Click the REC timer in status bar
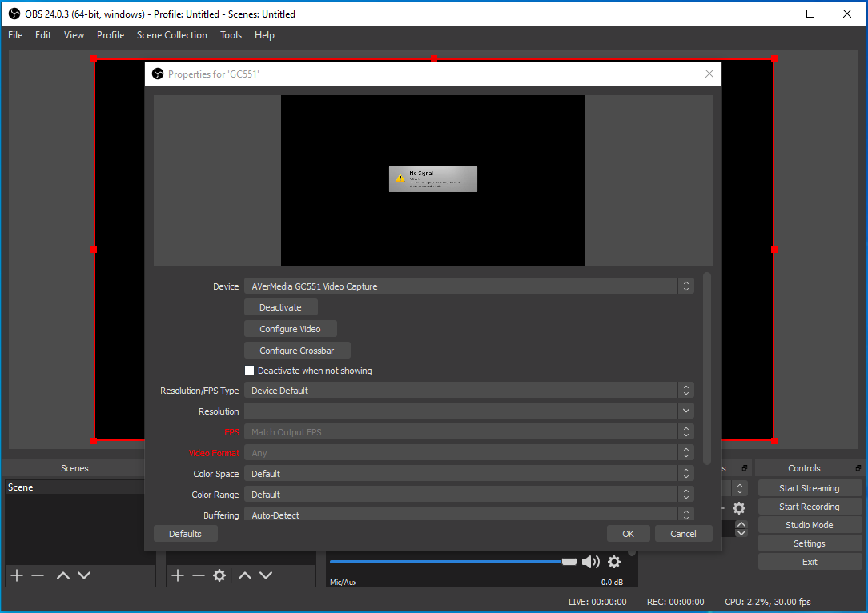Screen dimensions: 868x613 click(675, 601)
